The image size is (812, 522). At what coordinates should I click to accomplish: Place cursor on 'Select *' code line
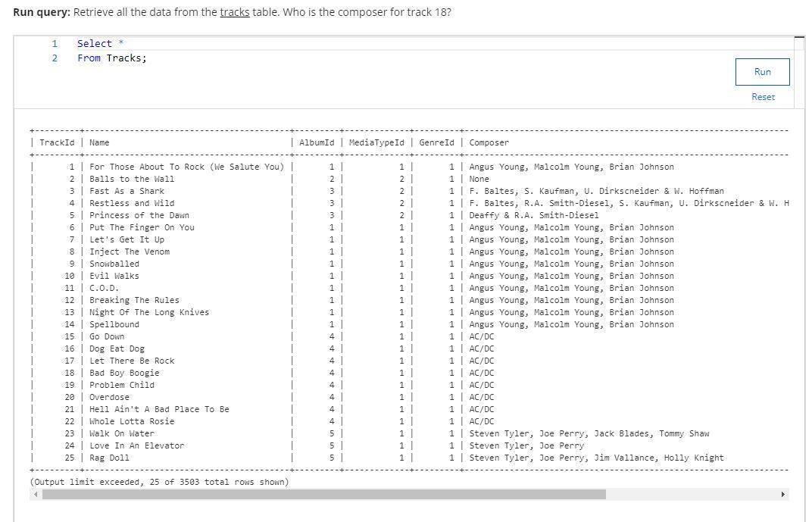coord(101,43)
